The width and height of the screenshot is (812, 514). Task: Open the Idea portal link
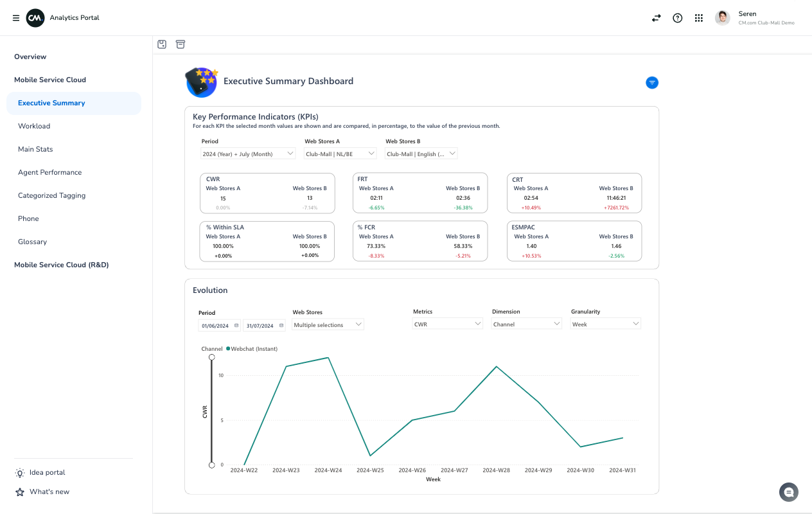coord(47,472)
